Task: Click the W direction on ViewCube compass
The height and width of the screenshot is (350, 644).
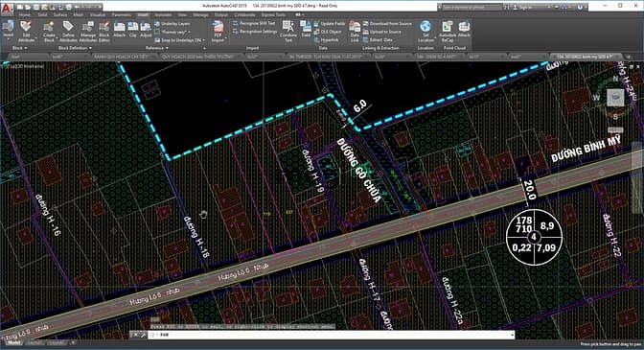Action: coord(596,98)
